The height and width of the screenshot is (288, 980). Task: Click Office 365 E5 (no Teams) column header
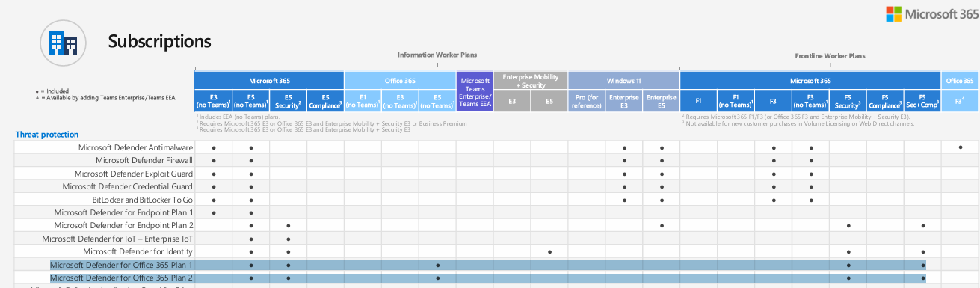tap(437, 101)
